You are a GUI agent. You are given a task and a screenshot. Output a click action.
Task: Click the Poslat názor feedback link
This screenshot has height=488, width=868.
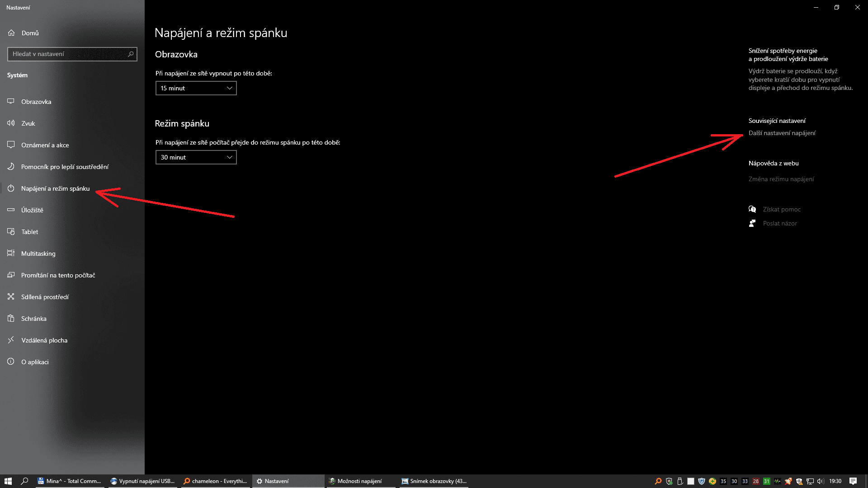[779, 223]
